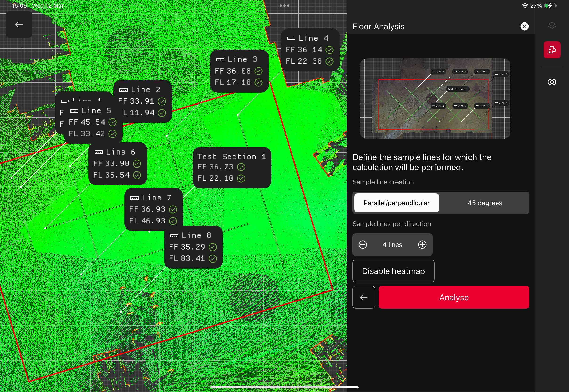
Task: Select the Line 8 measurement label
Action: click(193, 247)
